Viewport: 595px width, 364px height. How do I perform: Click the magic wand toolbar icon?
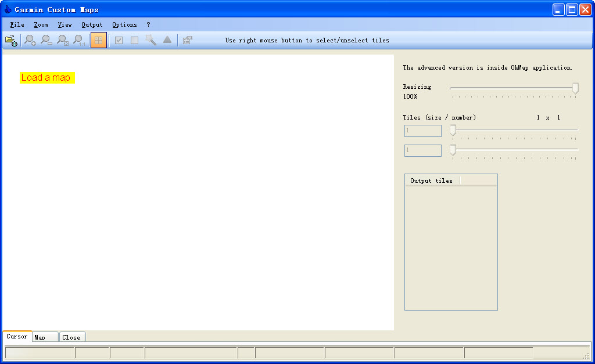click(x=150, y=40)
